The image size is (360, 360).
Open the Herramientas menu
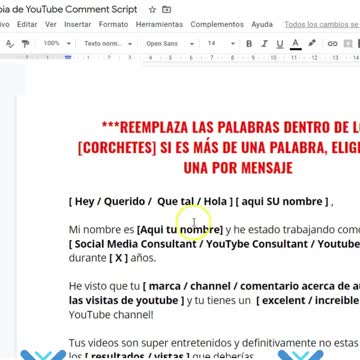click(x=159, y=24)
